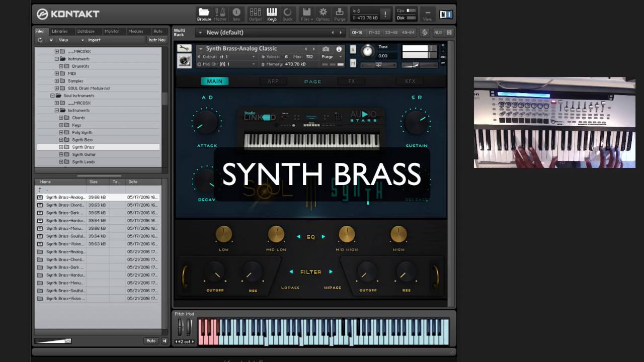
Task: Select Synth Brass-Analog Classic file in list
Action: (x=65, y=197)
